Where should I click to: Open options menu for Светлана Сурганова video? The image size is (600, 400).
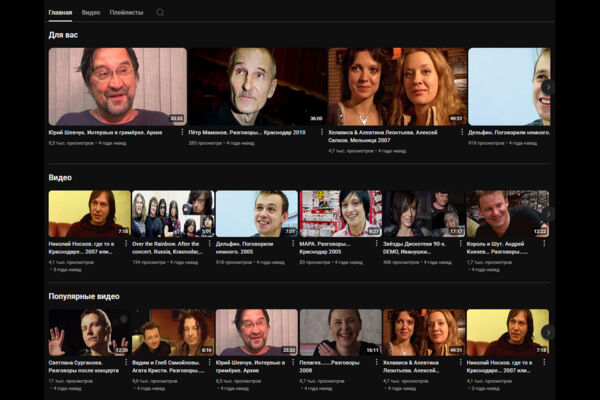click(126, 362)
